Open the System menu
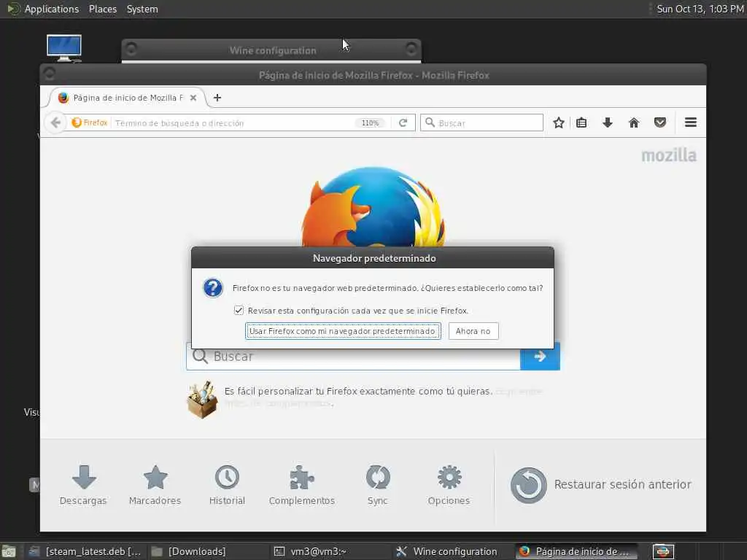The image size is (747, 560). point(142,9)
